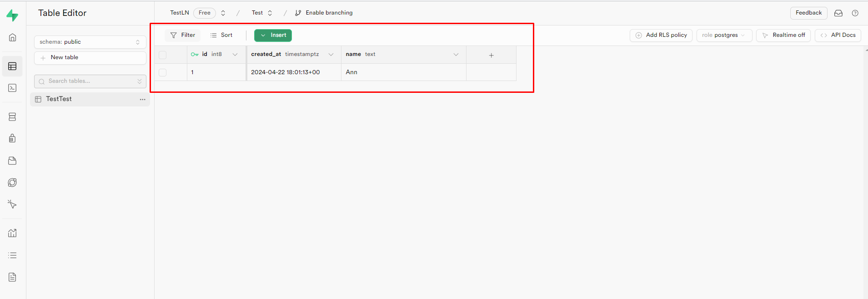Expand the schema public dropdown
Image resolution: width=868 pixels, height=299 pixels.
(90, 42)
